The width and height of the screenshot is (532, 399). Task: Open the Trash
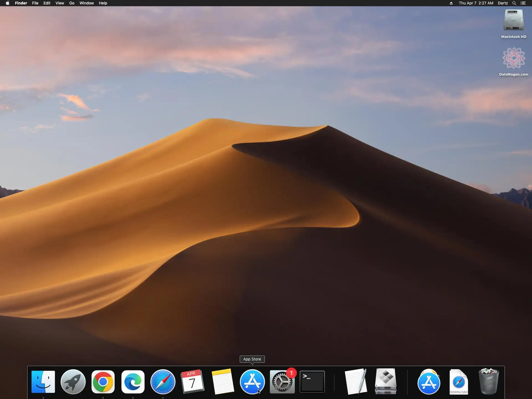click(x=489, y=382)
